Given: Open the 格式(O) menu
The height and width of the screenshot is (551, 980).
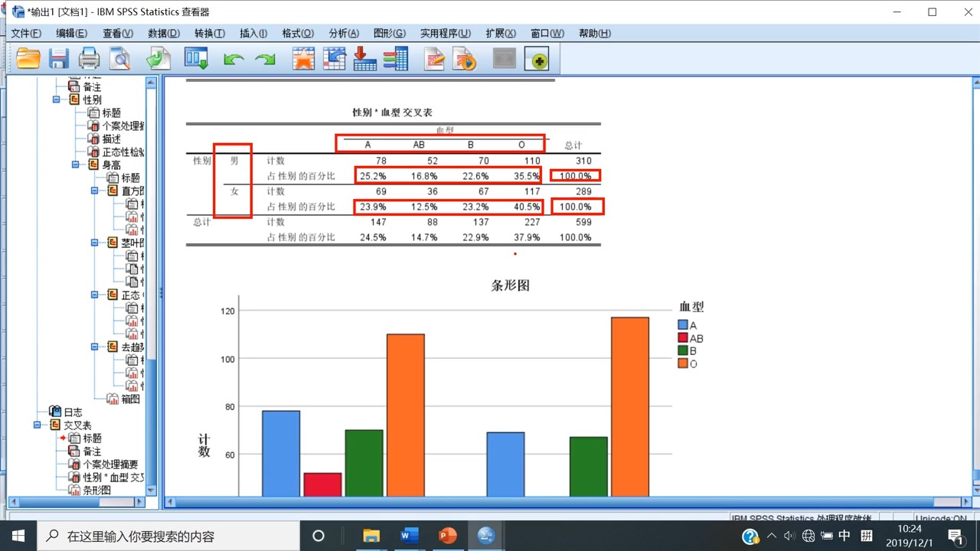Looking at the screenshot, I should (298, 34).
